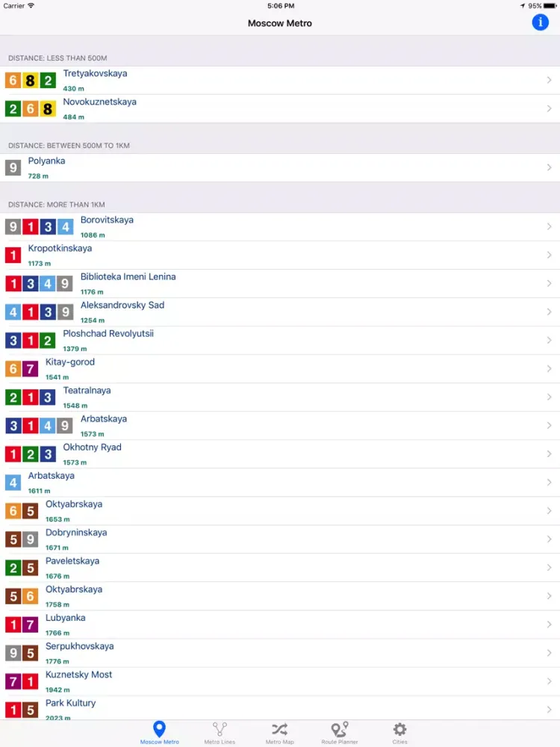Expand the chevron on Teatralnaya row
The width and height of the screenshot is (560, 747).
coord(549,397)
